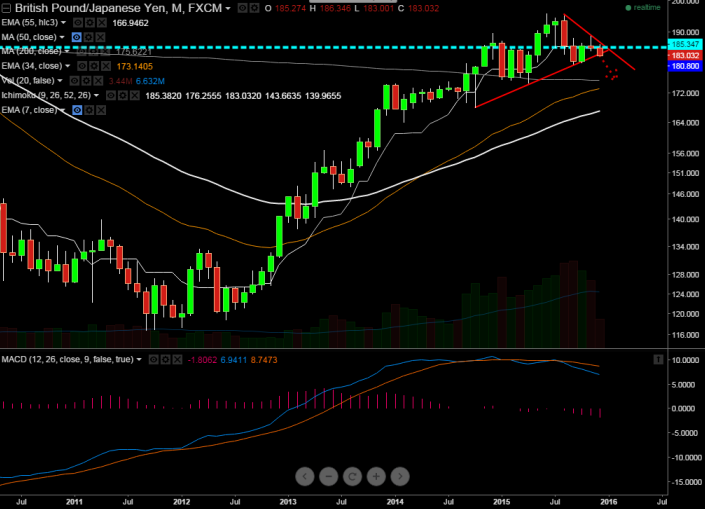Zoom in with the plus button
The width and height of the screenshot is (705, 509).
pos(376,477)
